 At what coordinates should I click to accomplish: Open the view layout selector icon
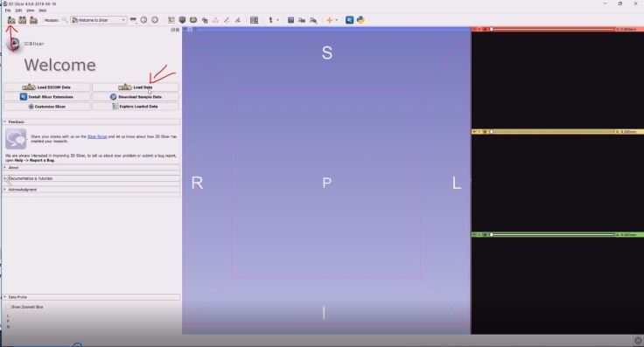(255, 20)
